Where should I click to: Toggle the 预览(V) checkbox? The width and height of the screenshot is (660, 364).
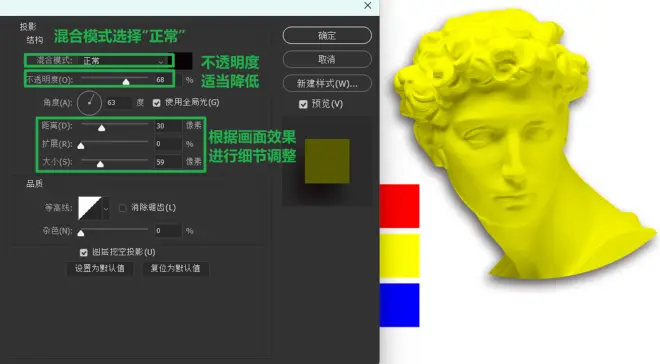point(303,104)
